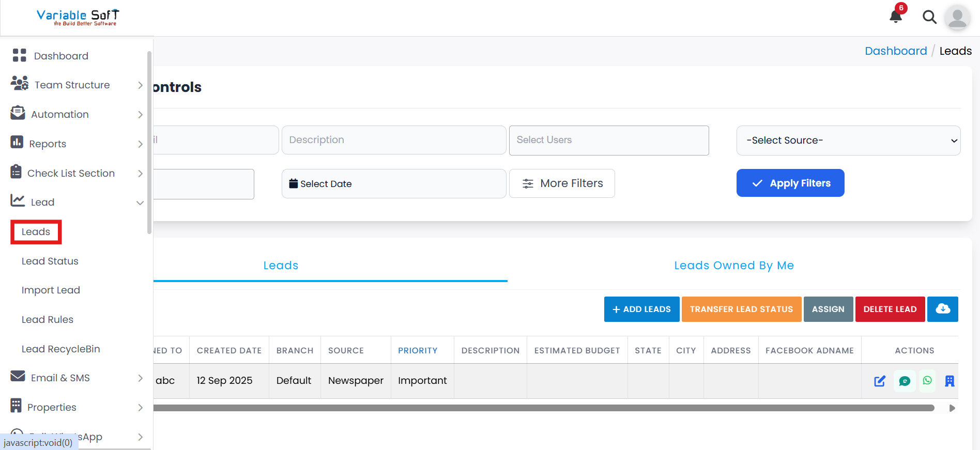The height and width of the screenshot is (450, 980).
Task: Expand the Reports menu chevron
Action: click(140, 144)
